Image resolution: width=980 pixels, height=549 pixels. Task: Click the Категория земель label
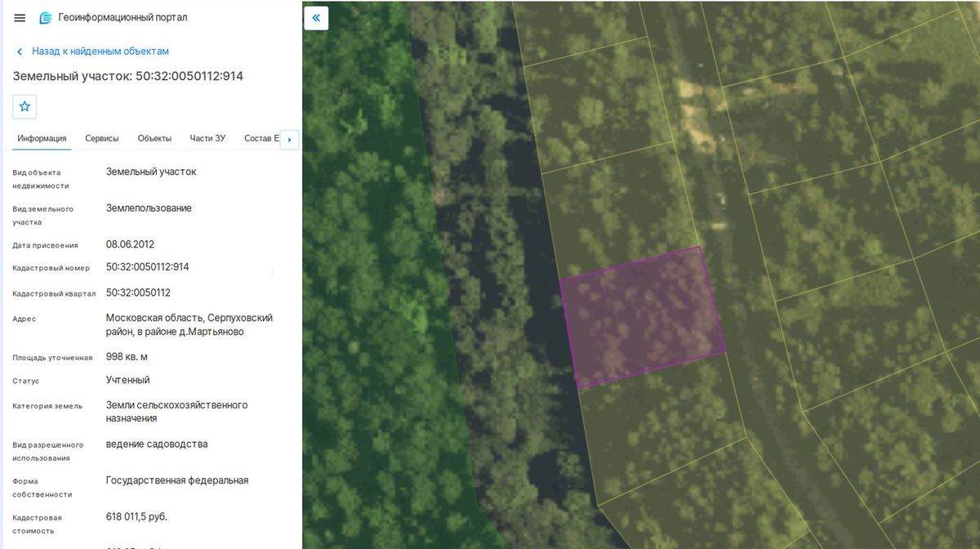(47, 406)
